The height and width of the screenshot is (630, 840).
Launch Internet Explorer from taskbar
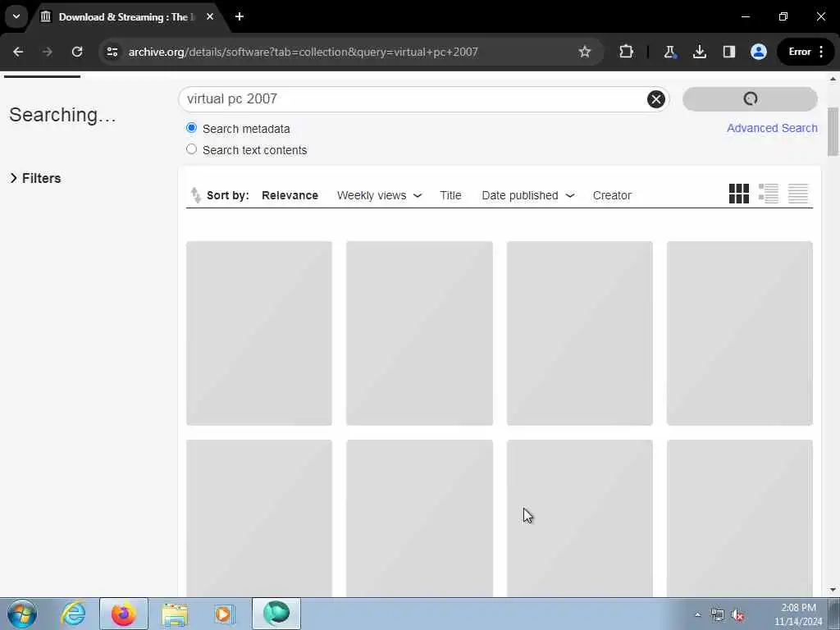tap(73, 614)
